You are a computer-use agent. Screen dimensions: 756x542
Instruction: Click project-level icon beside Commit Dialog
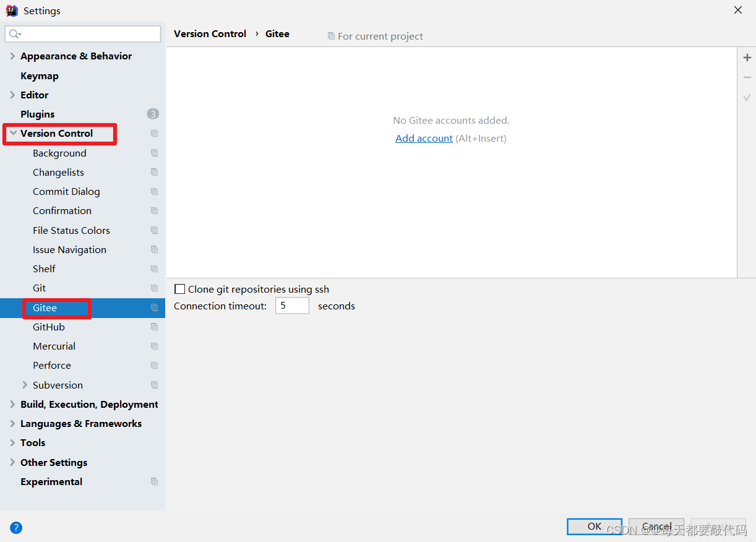click(154, 192)
